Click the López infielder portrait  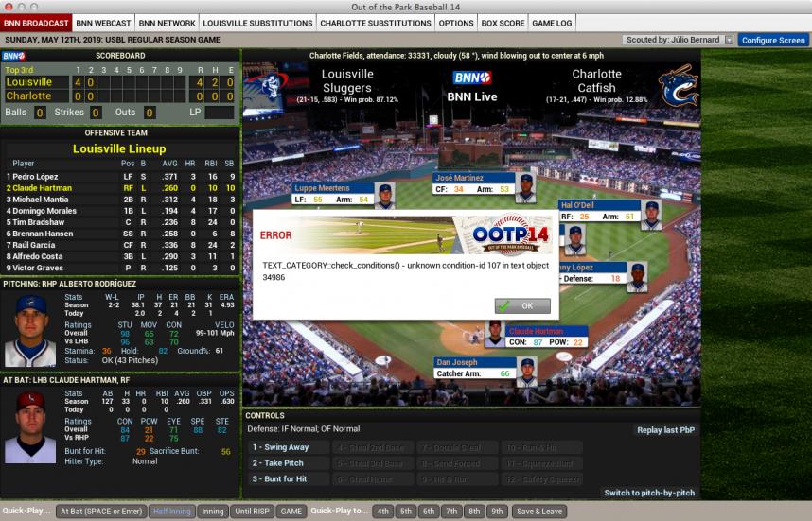tap(637, 277)
